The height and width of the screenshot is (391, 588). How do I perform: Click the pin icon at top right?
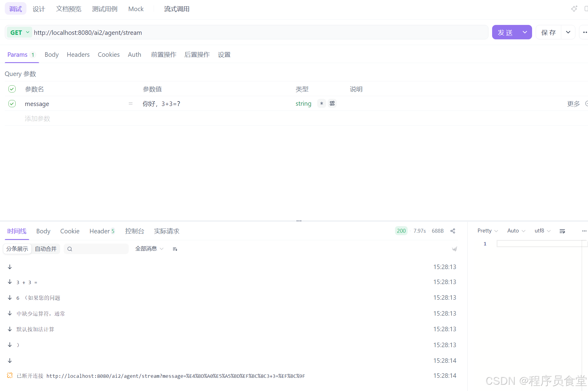[x=574, y=9]
